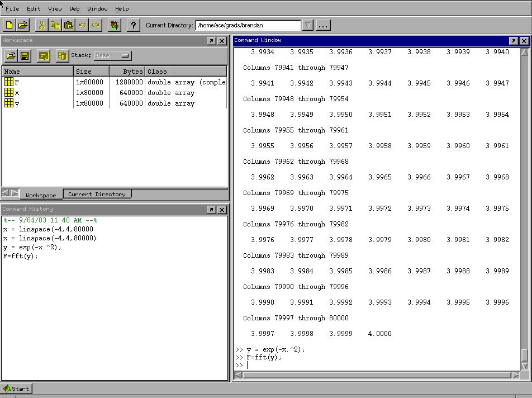Click '1280000' bytes cell for F
This screenshot has width=532, height=398.
tap(129, 82)
